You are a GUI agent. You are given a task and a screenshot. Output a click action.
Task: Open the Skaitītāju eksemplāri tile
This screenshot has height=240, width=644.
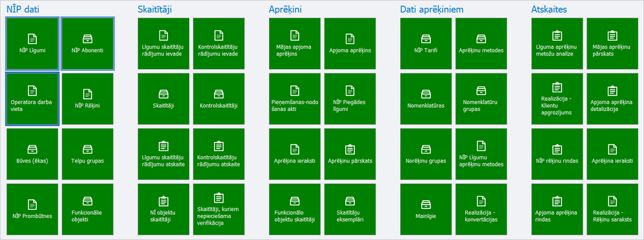click(350, 210)
